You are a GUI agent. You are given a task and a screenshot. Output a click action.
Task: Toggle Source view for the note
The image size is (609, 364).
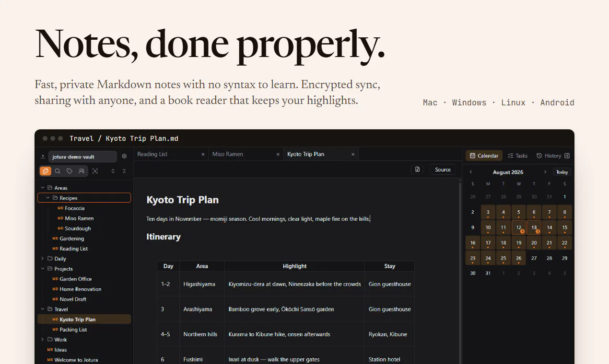443,170
